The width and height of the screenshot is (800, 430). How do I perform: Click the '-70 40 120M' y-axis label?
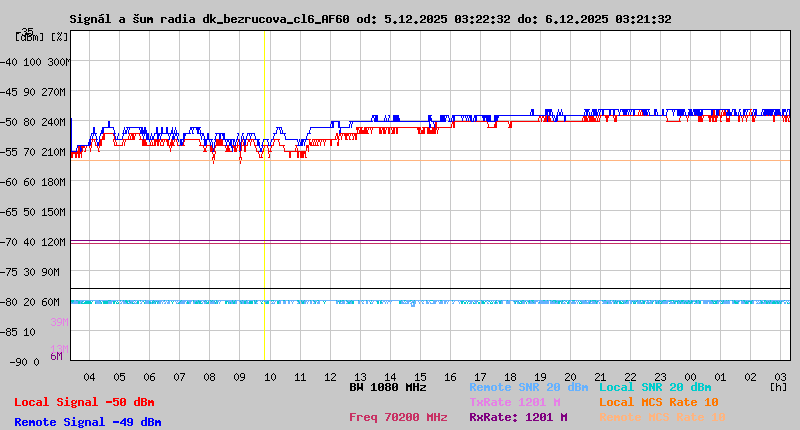36,242
